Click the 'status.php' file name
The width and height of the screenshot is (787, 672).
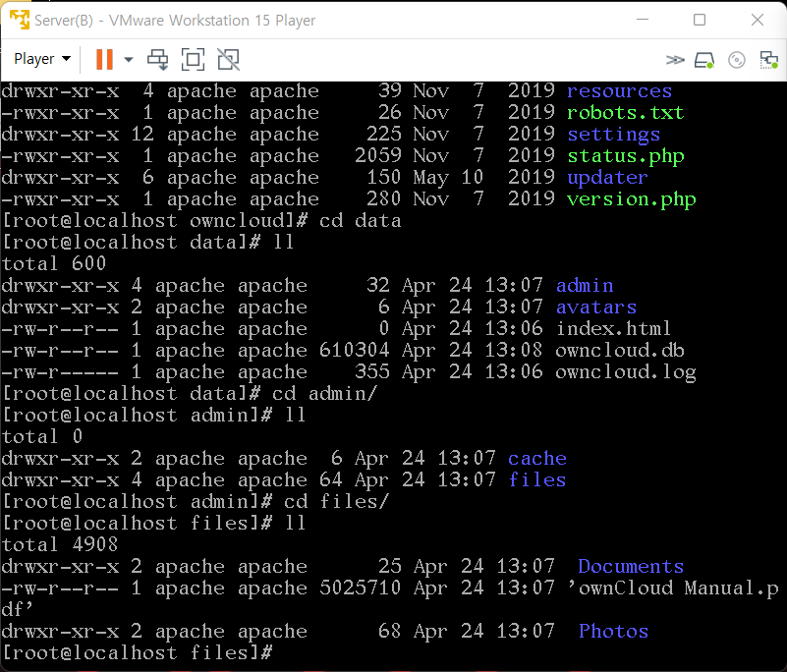click(x=626, y=156)
